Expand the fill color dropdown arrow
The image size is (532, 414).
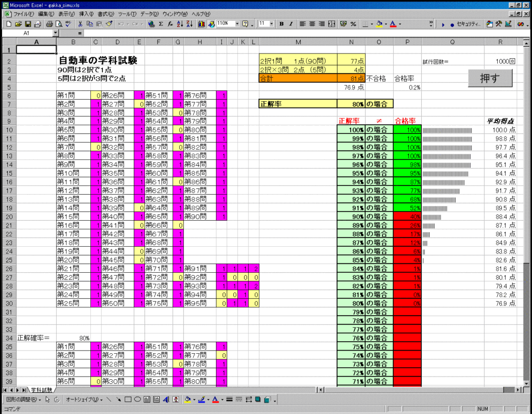point(386,24)
